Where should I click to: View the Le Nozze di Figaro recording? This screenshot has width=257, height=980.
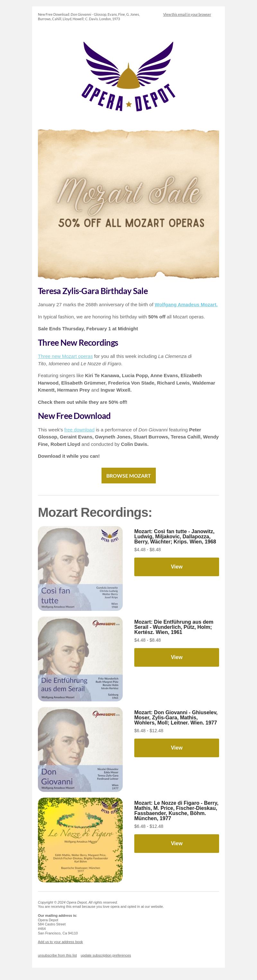tap(176, 844)
